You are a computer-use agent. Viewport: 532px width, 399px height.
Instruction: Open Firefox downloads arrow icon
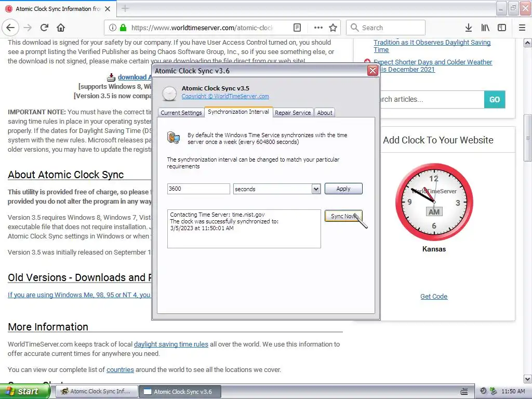(469, 28)
